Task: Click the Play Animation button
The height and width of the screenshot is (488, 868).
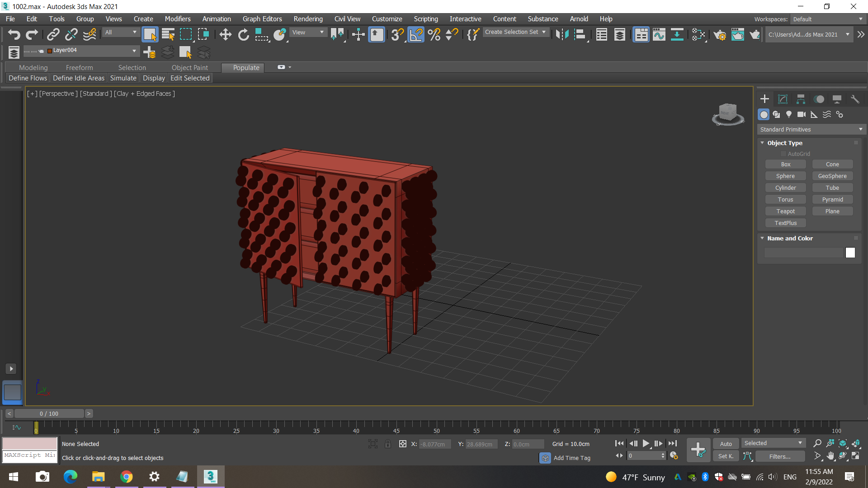Action: (646, 444)
